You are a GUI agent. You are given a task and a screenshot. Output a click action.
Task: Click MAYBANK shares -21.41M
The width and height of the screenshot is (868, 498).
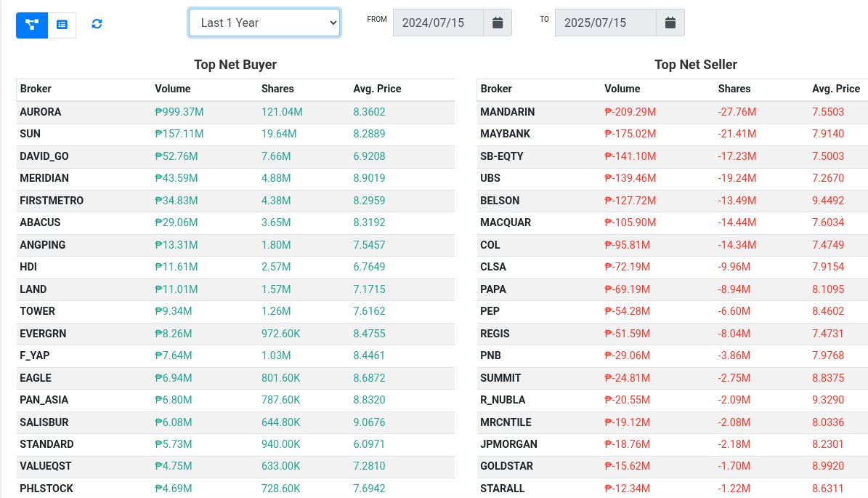pos(737,134)
